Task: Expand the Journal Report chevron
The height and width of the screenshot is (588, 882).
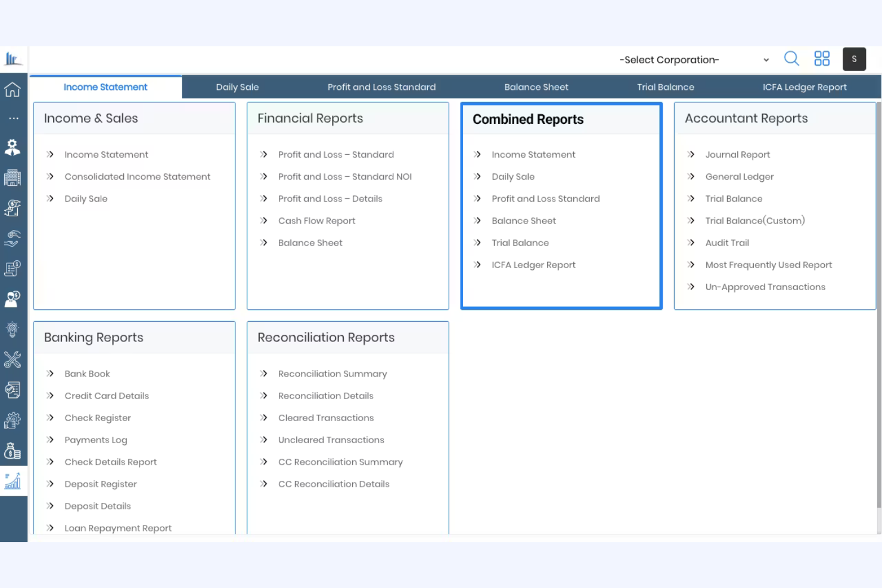Action: point(691,154)
